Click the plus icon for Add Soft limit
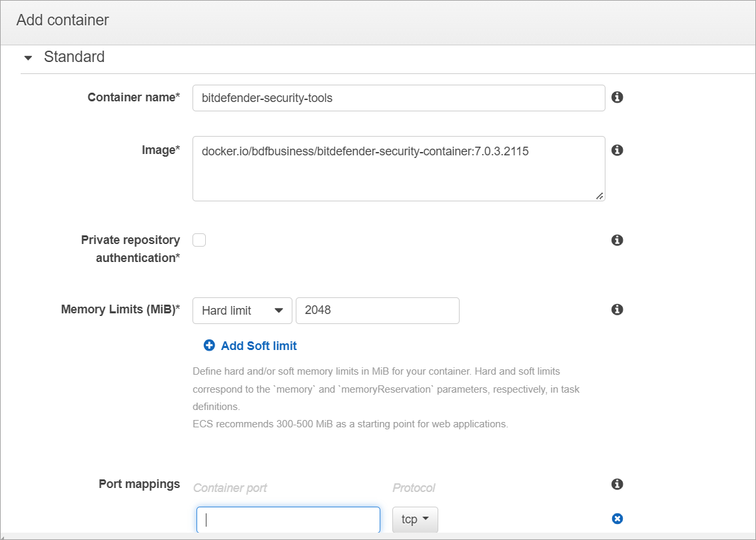The width and height of the screenshot is (756, 540). (209, 345)
